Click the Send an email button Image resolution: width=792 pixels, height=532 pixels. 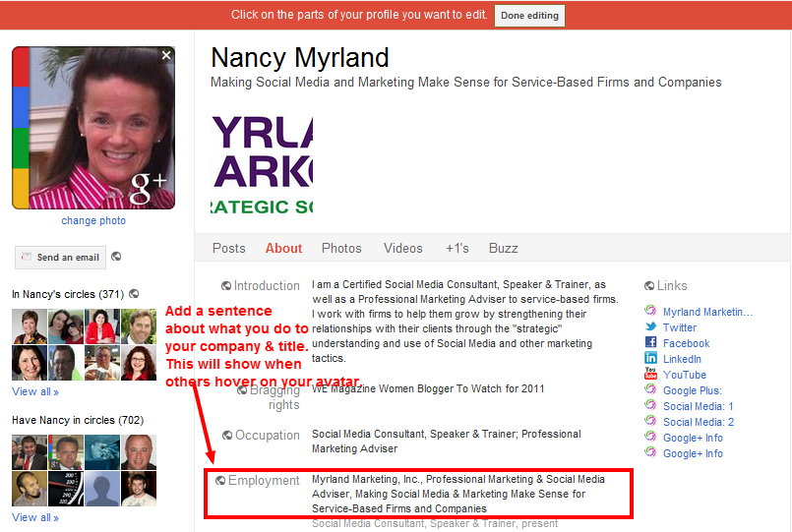(60, 258)
